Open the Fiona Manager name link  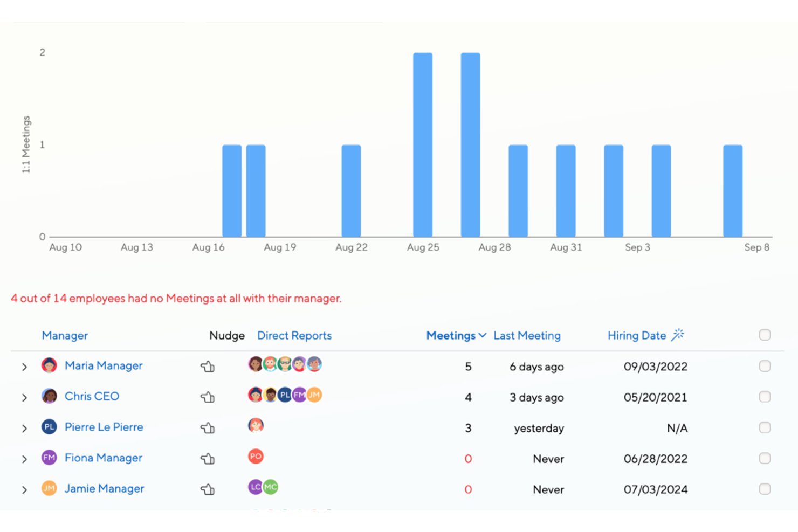[104, 458]
